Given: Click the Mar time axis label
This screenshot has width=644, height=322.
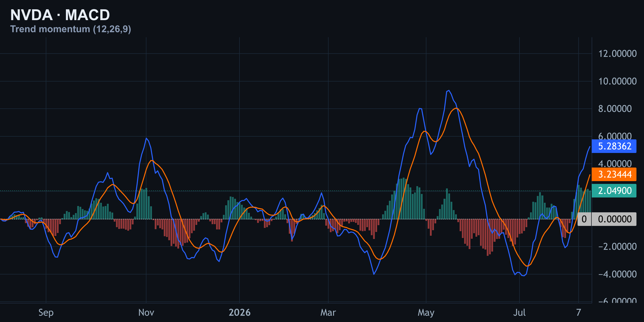Looking at the screenshot, I should [328, 313].
